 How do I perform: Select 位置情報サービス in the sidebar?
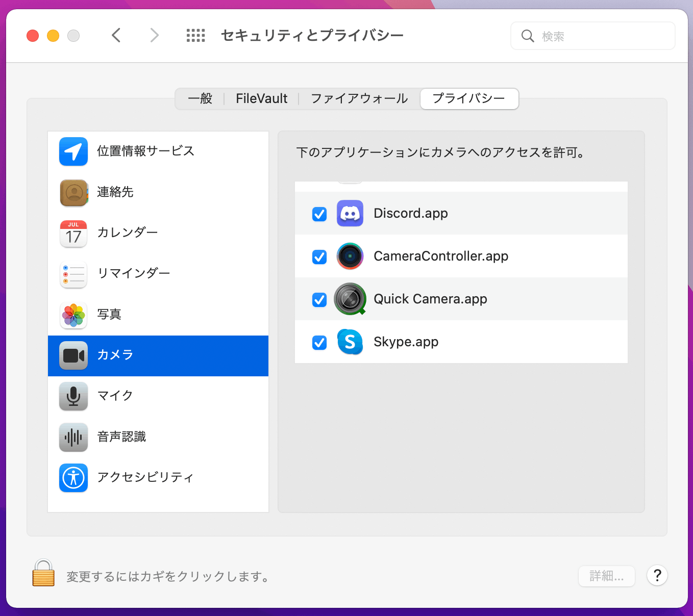158,151
